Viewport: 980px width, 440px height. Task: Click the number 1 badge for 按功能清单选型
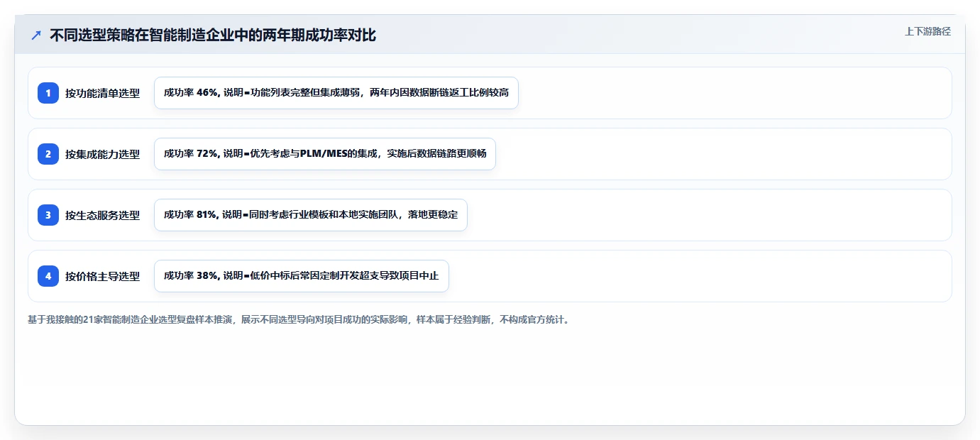(x=48, y=93)
